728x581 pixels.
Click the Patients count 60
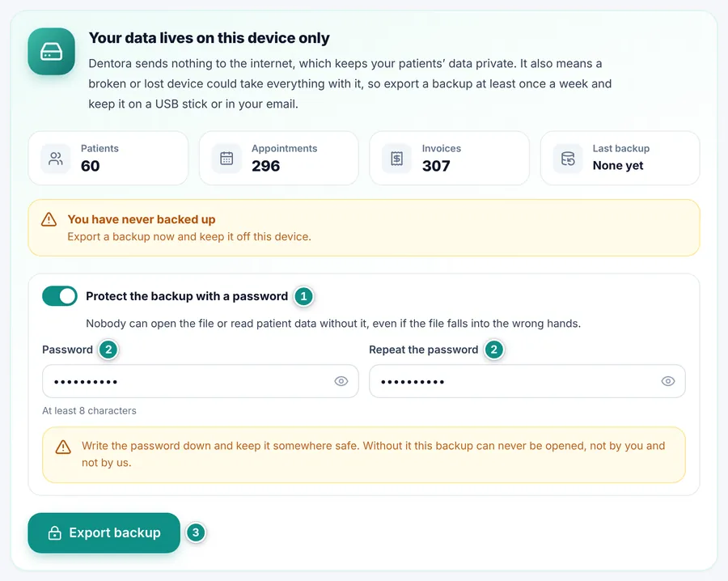[x=90, y=166]
